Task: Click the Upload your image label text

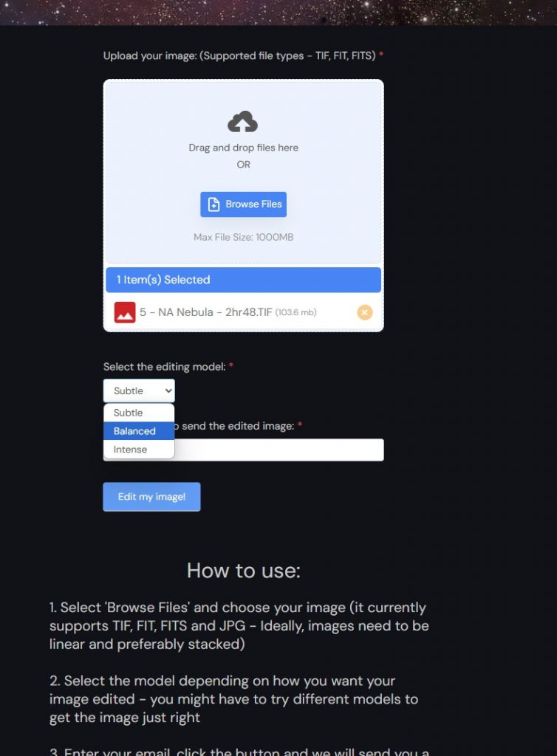Action: (239, 56)
